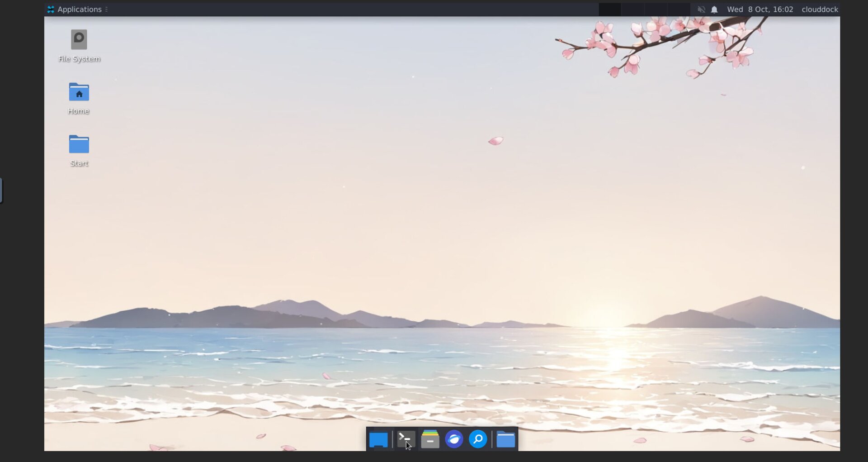Switch to the second workspace

[633, 10]
